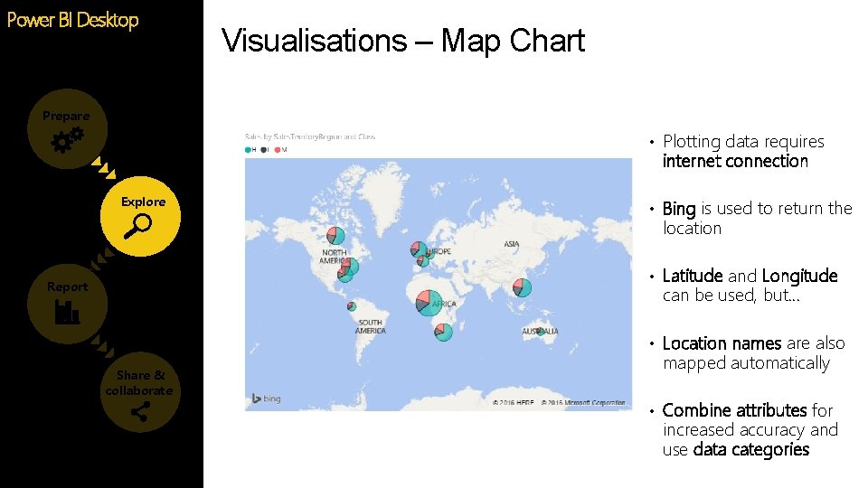Click the SOUTH AMERICA map label
The height and width of the screenshot is (488, 868).
(371, 326)
